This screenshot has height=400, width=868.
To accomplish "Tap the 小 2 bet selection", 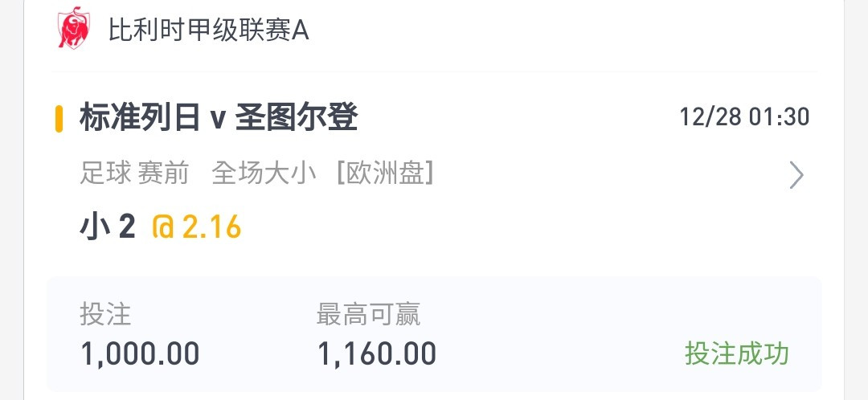I will pos(108,227).
